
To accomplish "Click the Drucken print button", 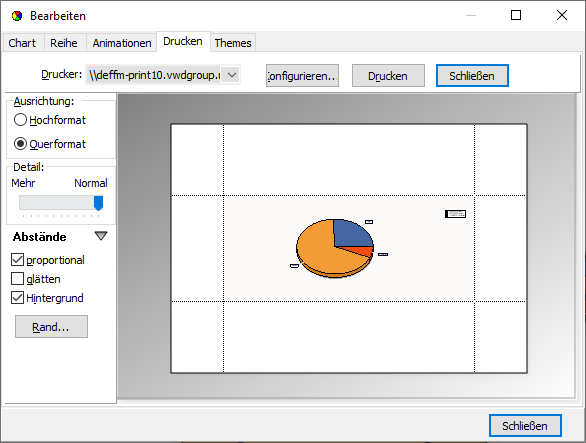I will point(388,76).
